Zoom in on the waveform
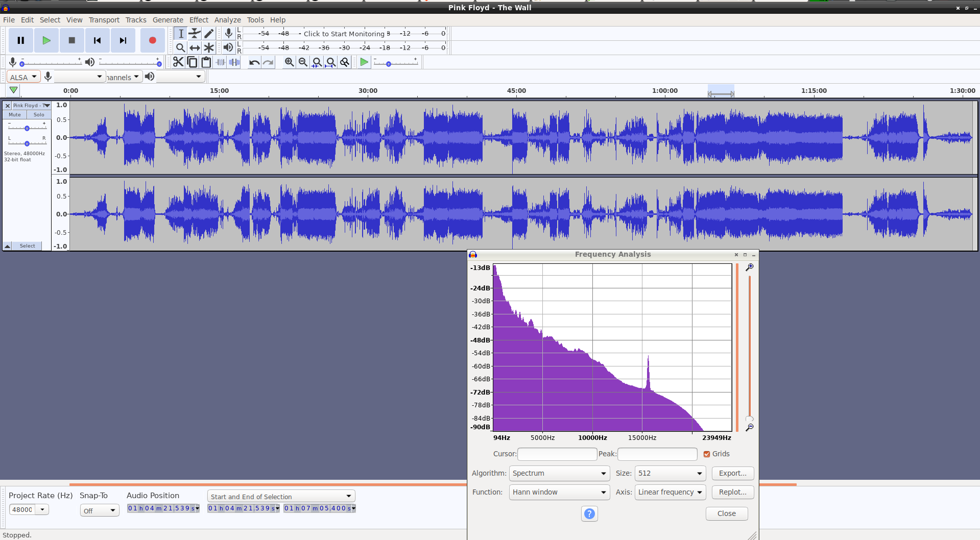This screenshot has height=540, width=980. click(289, 62)
